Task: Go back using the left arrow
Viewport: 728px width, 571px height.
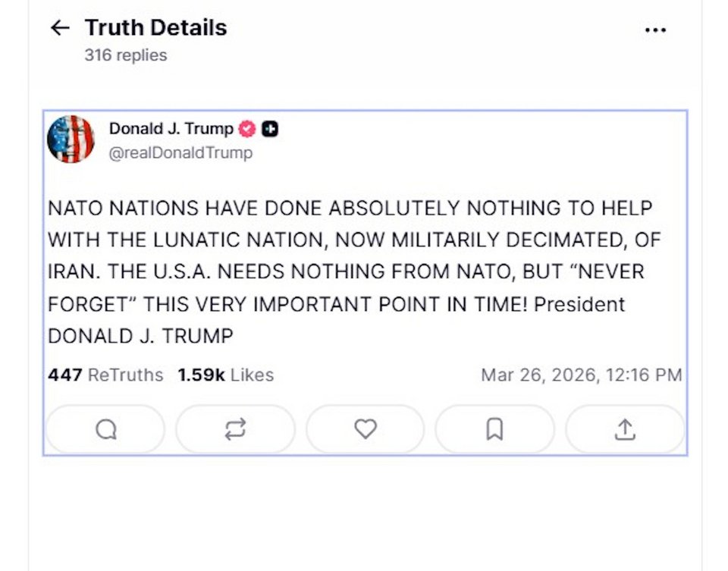Action: click(x=60, y=28)
